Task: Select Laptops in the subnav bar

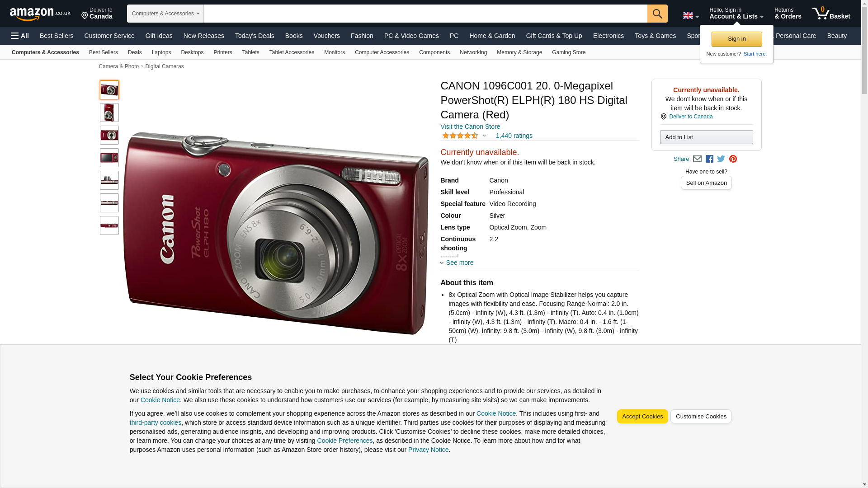Action: [x=161, y=52]
